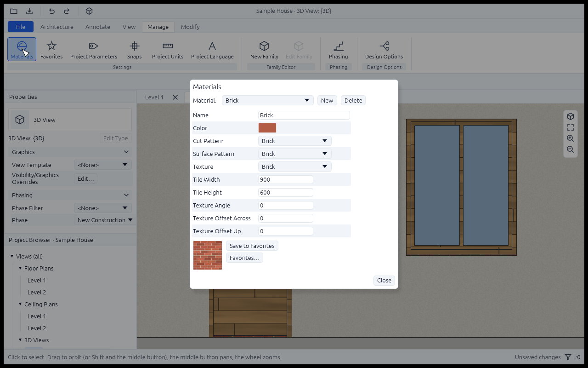Collapse the Floor Plans tree node
The height and width of the screenshot is (368, 588).
(20, 268)
